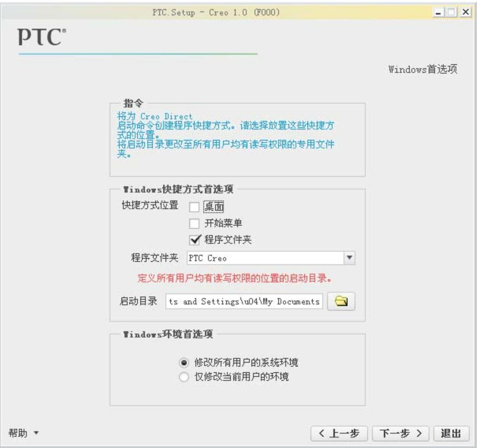Click the title bar text PTC.Setup - Creo 1.0
Image resolution: width=477 pixels, height=448 pixels.
(x=216, y=13)
